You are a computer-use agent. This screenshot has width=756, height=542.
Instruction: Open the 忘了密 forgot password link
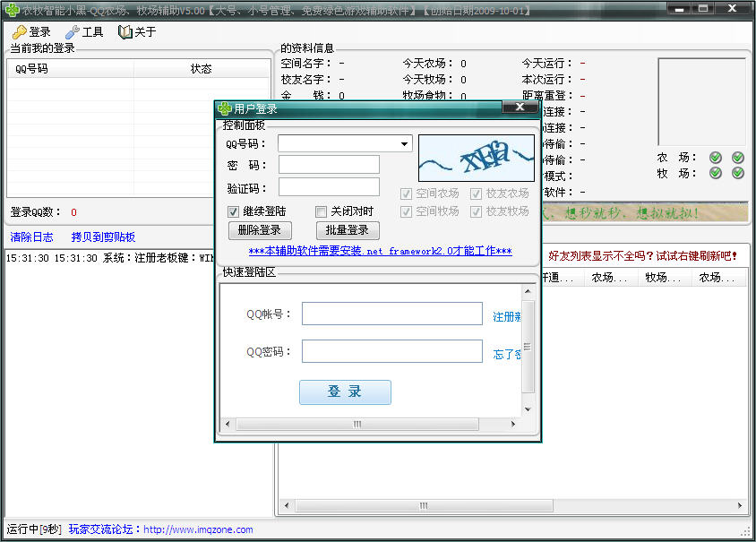(507, 355)
